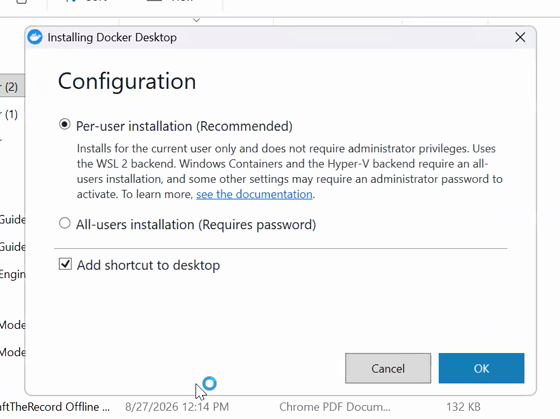
Task: Close the Installing Docker Desktop dialog
Action: [520, 37]
